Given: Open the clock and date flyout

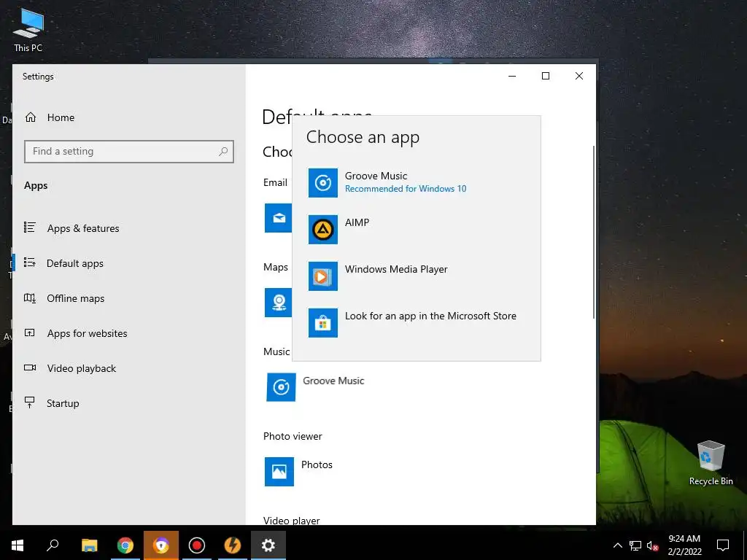Looking at the screenshot, I should pyautogui.click(x=684, y=545).
